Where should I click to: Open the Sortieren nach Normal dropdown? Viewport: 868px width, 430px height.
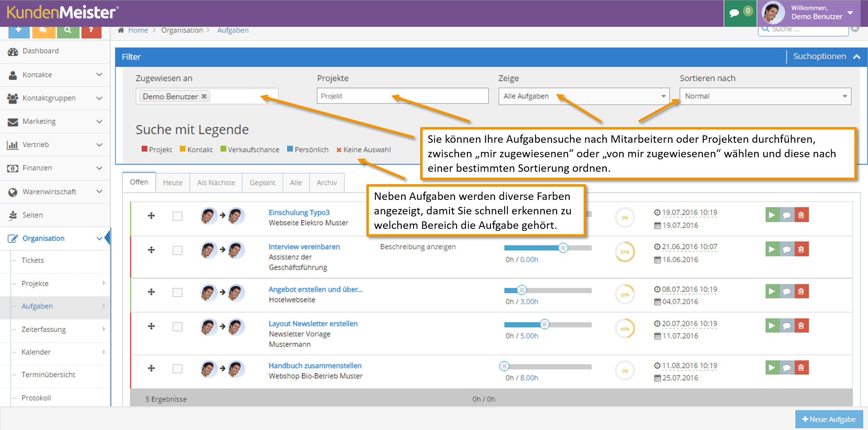(x=765, y=96)
